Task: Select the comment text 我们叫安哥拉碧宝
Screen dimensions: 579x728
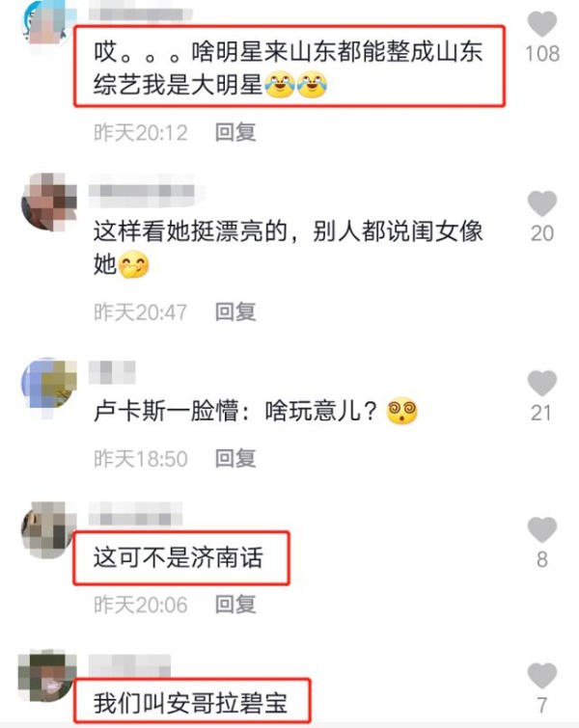Action: point(190,703)
